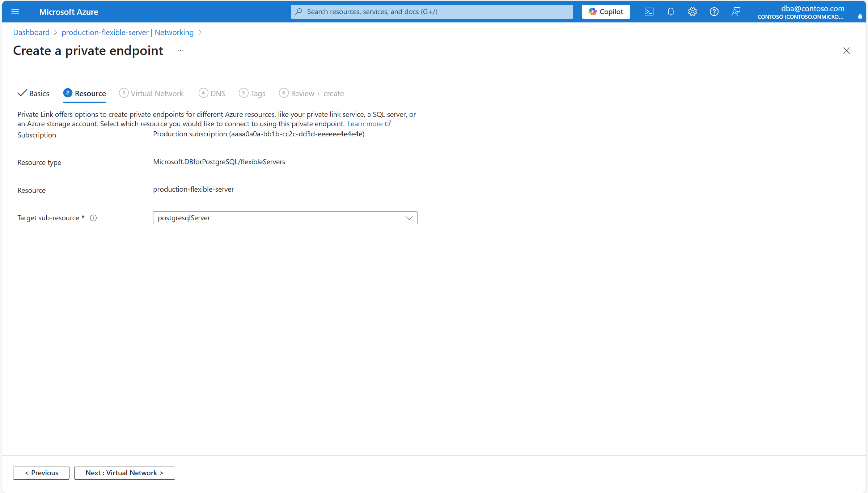Close the Create a private endpoint blade
The width and height of the screenshot is (868, 493).
point(846,51)
